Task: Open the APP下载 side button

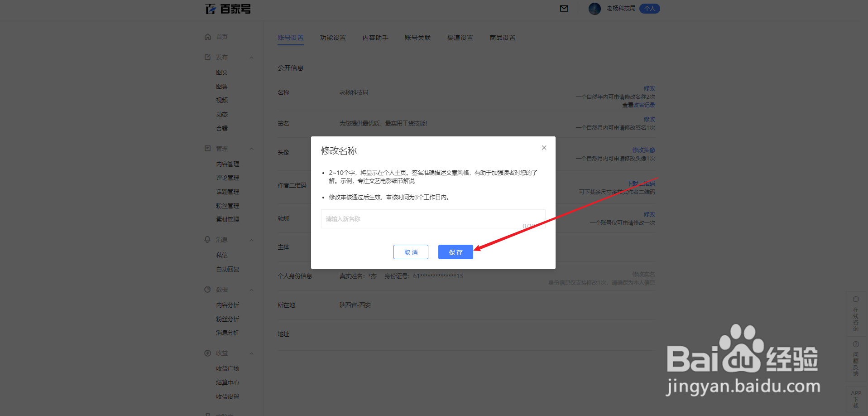Action: 856,399
